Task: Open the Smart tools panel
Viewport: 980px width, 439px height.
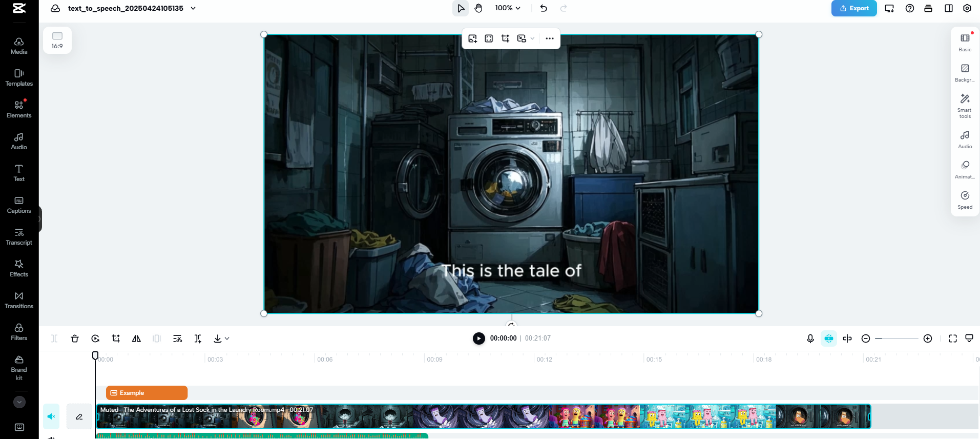Action: pos(965,106)
